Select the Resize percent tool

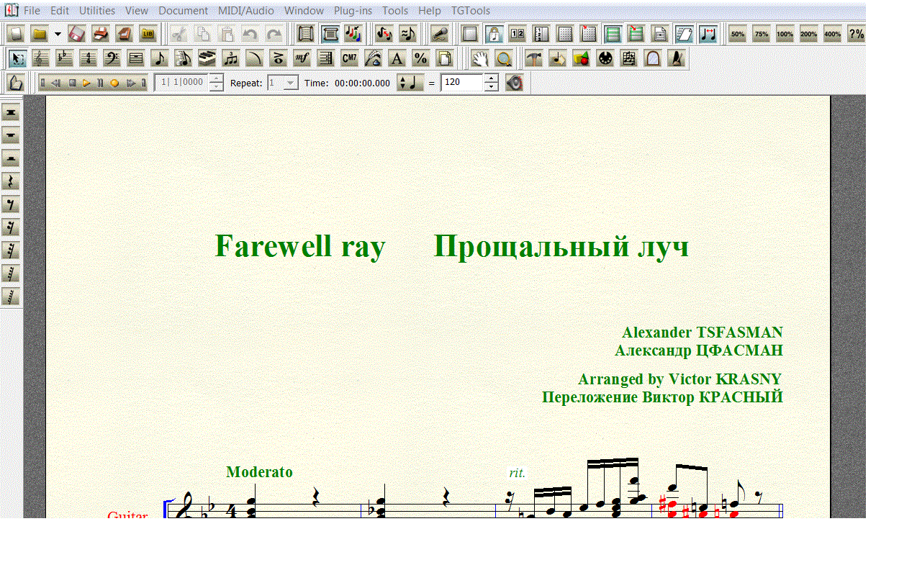420,58
